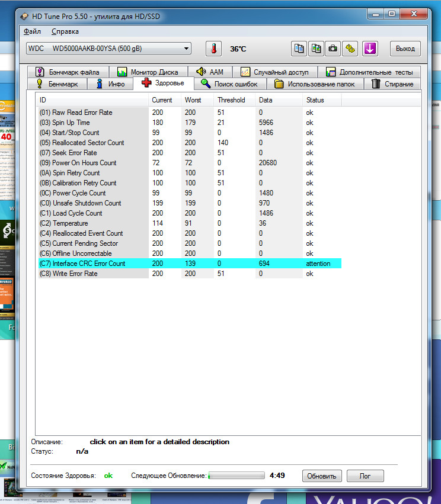Click the Worst column header
441x504 pixels.
point(197,100)
